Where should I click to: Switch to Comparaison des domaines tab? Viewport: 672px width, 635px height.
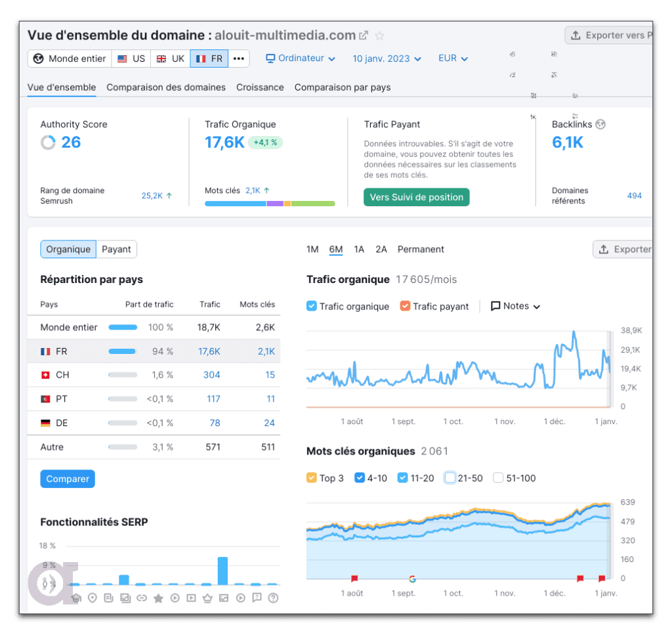point(166,87)
